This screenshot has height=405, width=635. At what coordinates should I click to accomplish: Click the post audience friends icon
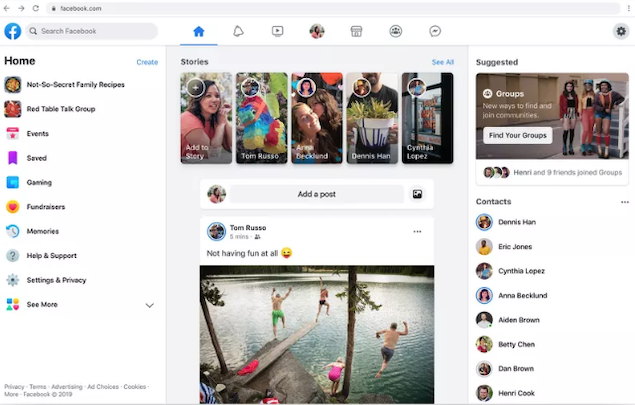pos(257,237)
